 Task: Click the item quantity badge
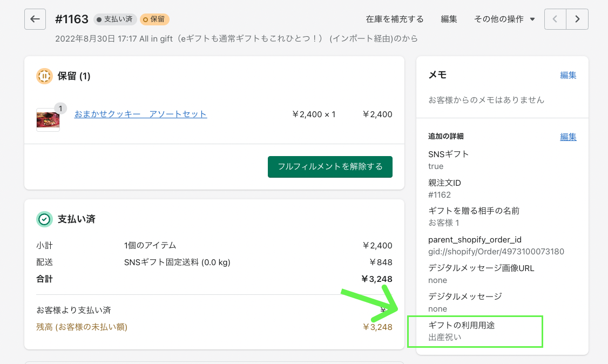[x=60, y=109]
